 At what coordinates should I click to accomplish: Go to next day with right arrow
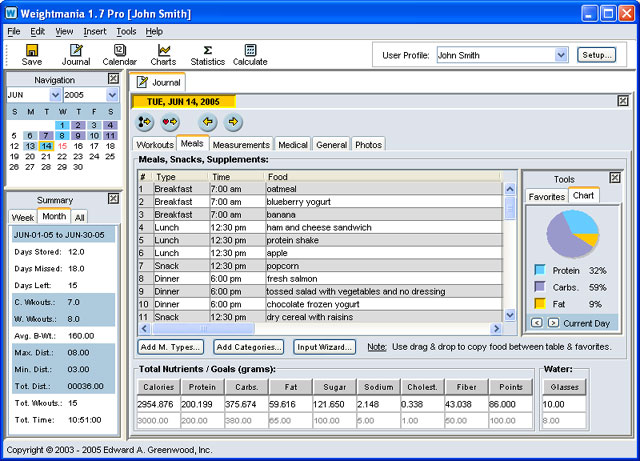pos(233,122)
